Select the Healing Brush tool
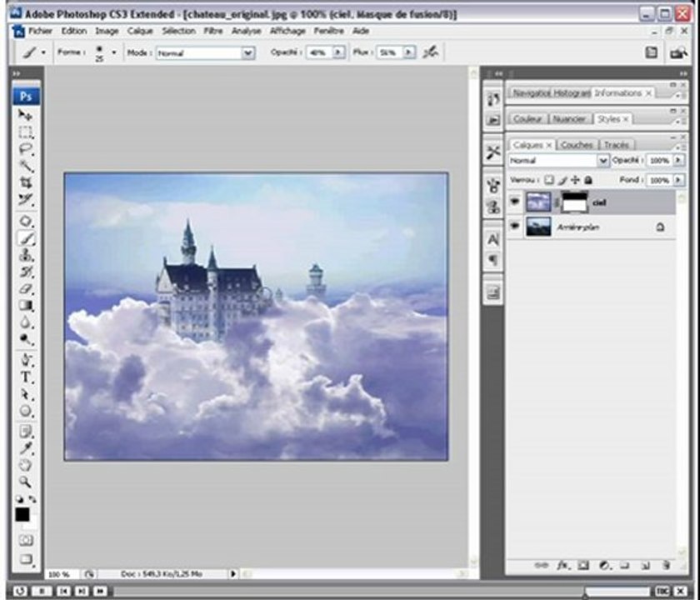Viewport: 700px width, 600px height. 26,222
